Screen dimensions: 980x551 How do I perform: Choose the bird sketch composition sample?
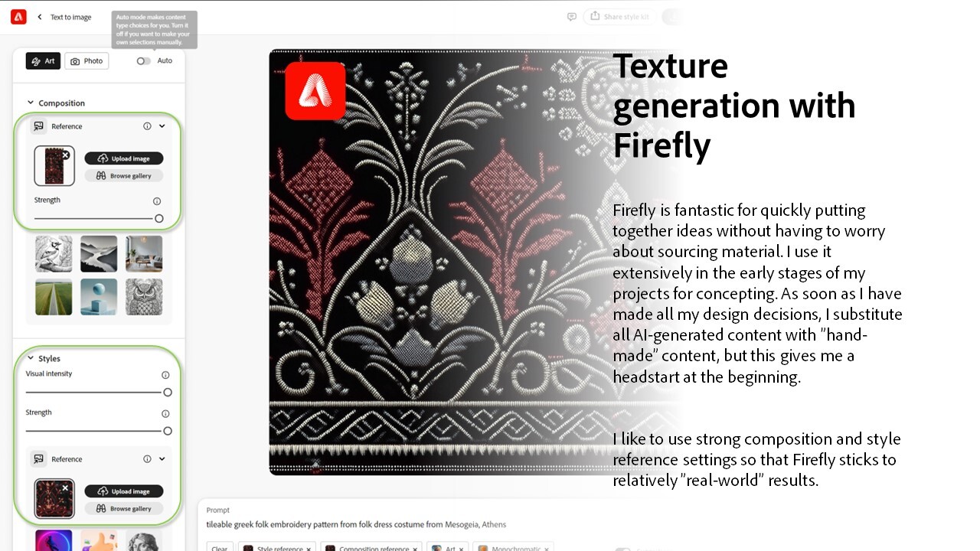coord(54,253)
